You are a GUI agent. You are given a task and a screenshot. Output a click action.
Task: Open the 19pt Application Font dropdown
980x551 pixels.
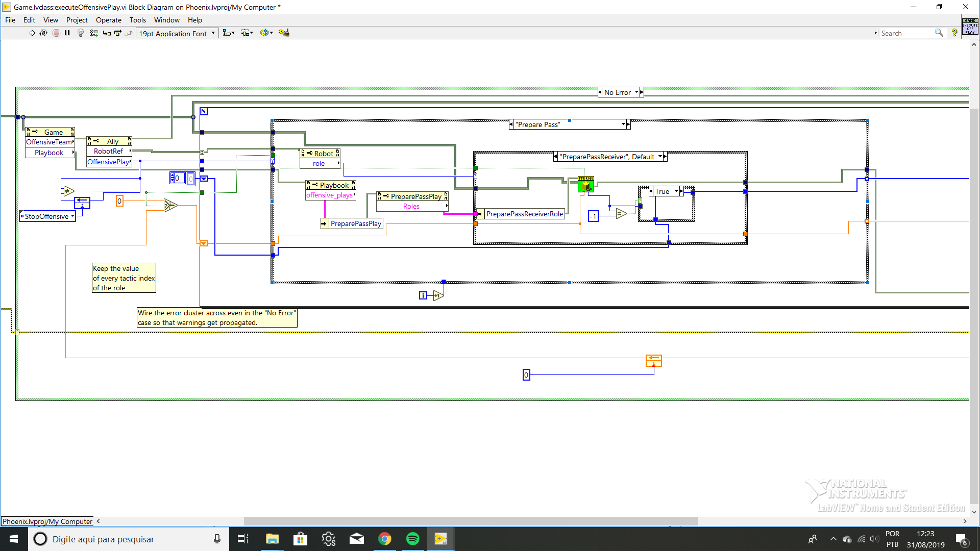177,34
